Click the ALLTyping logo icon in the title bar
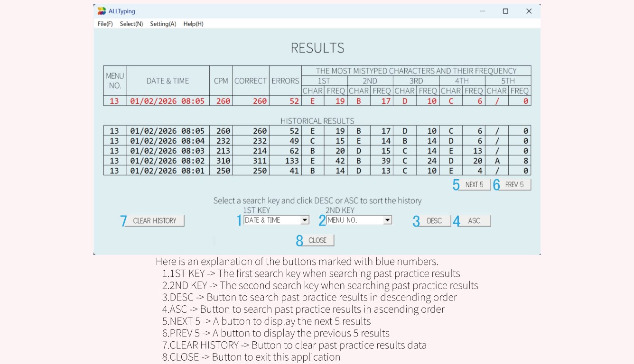634x364 pixels. (x=101, y=11)
